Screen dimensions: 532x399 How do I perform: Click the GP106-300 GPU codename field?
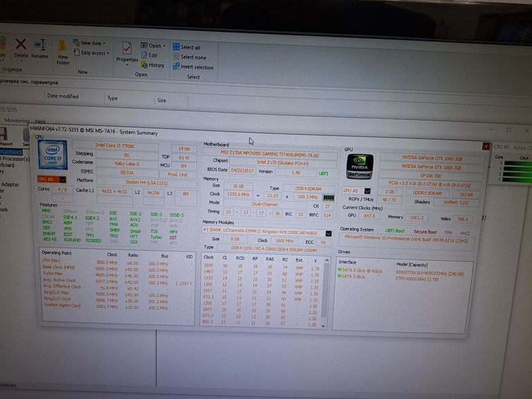point(431,176)
